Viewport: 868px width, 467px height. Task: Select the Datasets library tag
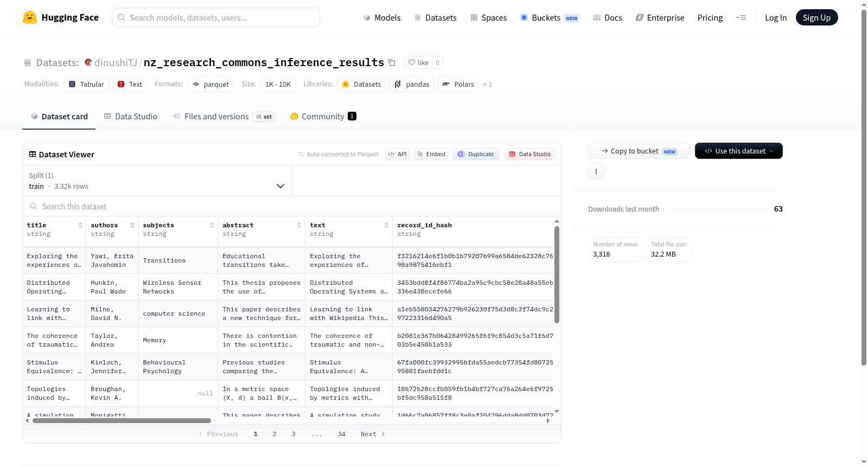(x=361, y=84)
